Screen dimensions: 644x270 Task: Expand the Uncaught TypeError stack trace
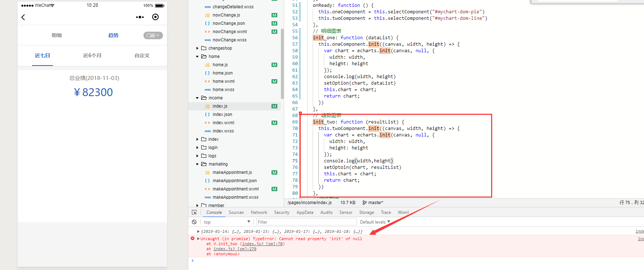tap(198, 239)
